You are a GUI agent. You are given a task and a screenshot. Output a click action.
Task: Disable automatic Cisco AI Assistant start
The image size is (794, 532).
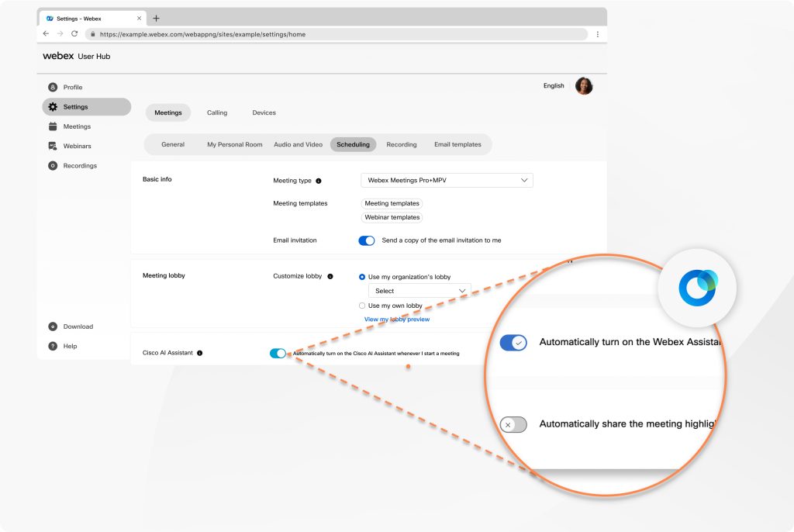(278, 352)
